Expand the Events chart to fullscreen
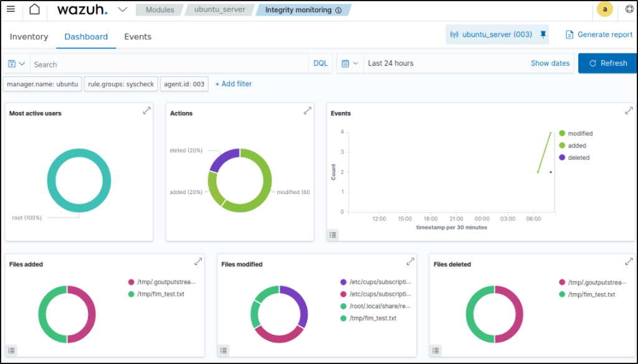638x364 pixels. click(629, 111)
